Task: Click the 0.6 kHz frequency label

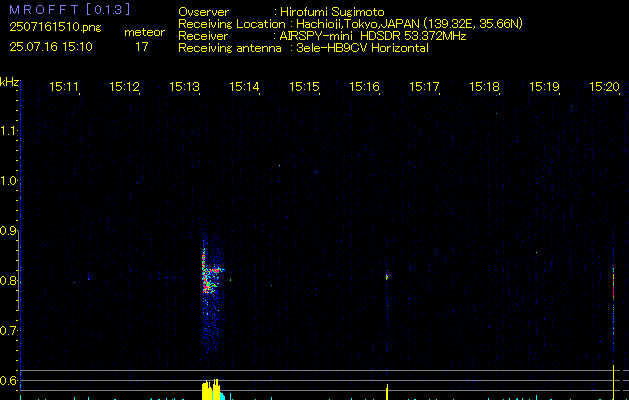Action: (9, 381)
